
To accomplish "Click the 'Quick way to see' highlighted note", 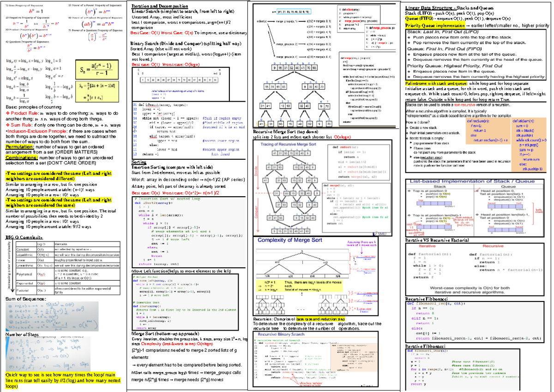I will pyautogui.click(x=62, y=381).
